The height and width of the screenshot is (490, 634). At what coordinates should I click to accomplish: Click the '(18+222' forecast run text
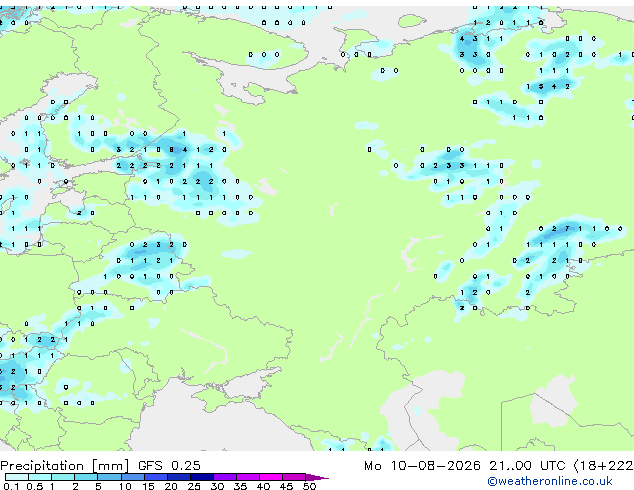(603, 466)
